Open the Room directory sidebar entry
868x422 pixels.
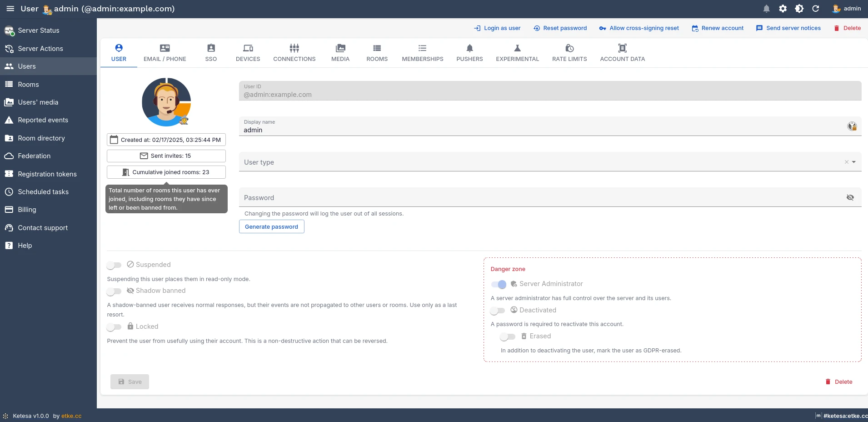pyautogui.click(x=41, y=138)
